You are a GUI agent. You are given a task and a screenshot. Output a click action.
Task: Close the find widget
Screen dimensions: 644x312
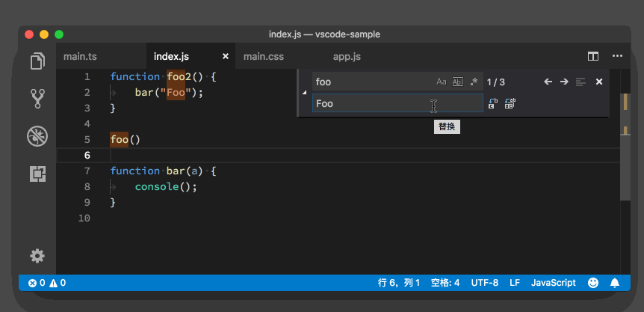599,82
